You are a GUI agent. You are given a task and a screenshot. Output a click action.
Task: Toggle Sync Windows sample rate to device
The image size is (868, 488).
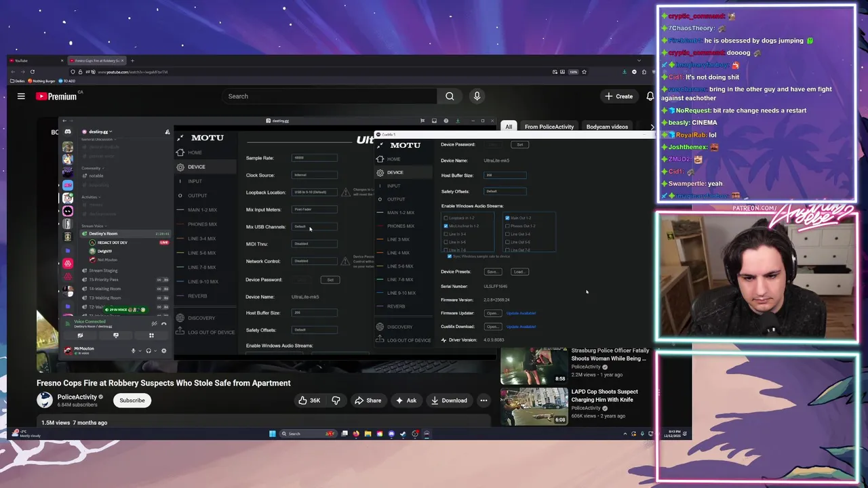[x=449, y=256]
